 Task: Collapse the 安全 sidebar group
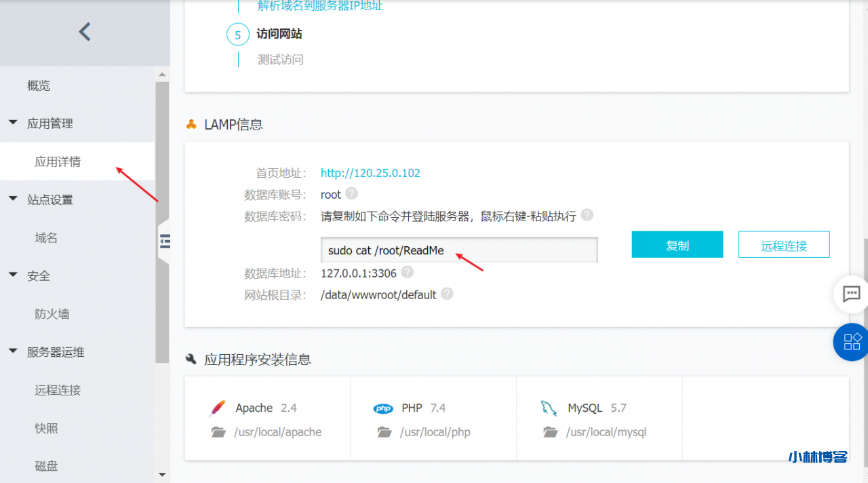(x=13, y=275)
